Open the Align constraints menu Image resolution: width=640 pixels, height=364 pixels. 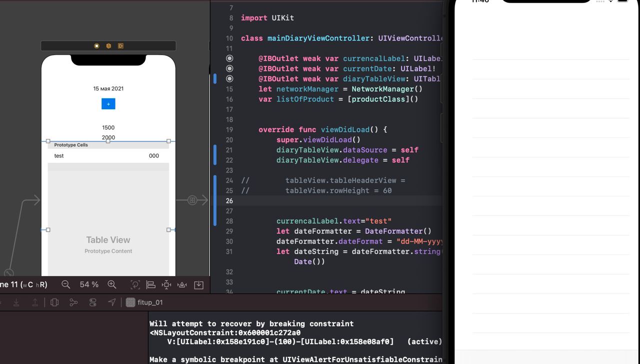150,285
